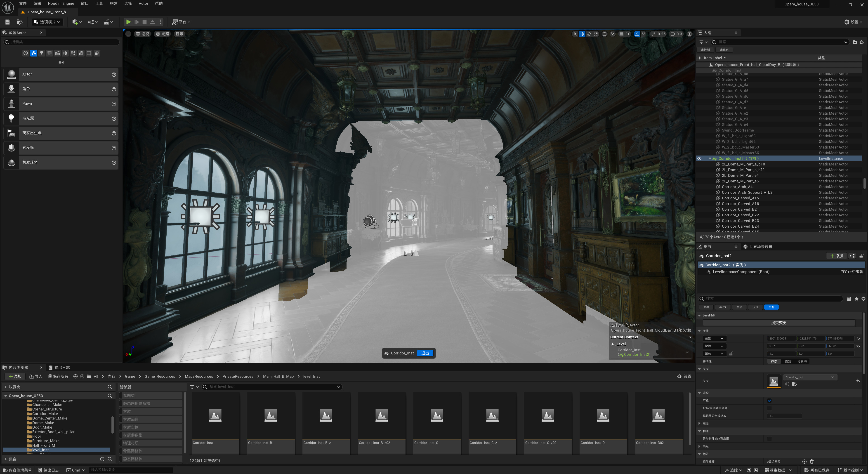The width and height of the screenshot is (868, 474).
Task: Click the scale lock icon in the Transform section
Action: click(731, 354)
